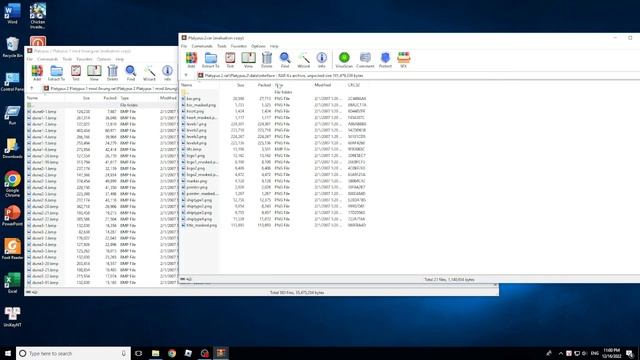Click the Info icon in front WinRAR window

322,60
